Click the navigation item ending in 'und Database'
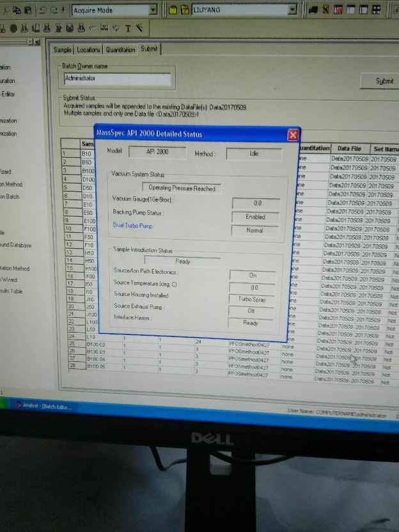 pos(15,245)
